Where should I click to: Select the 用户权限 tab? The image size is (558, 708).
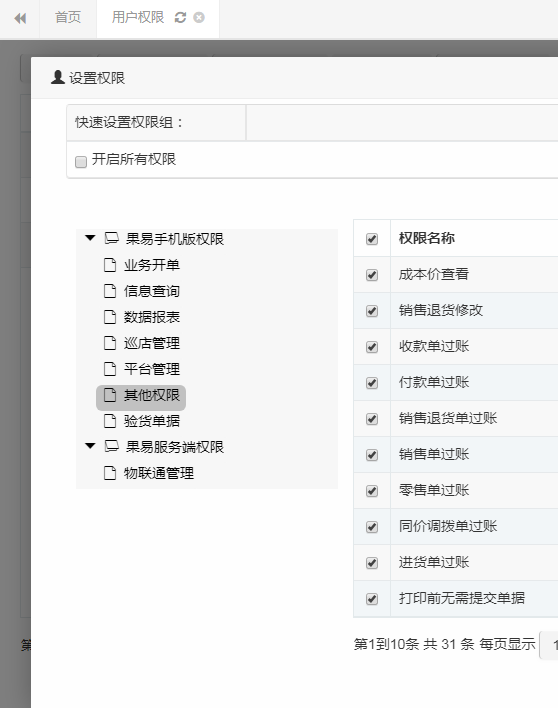(138, 18)
